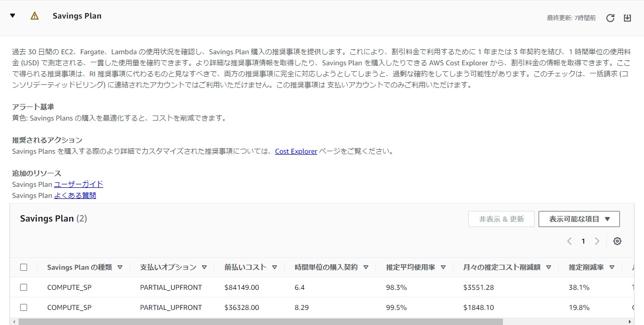Click the 8.29 hourly commitment cell
The image size is (644, 325).
[302, 307]
